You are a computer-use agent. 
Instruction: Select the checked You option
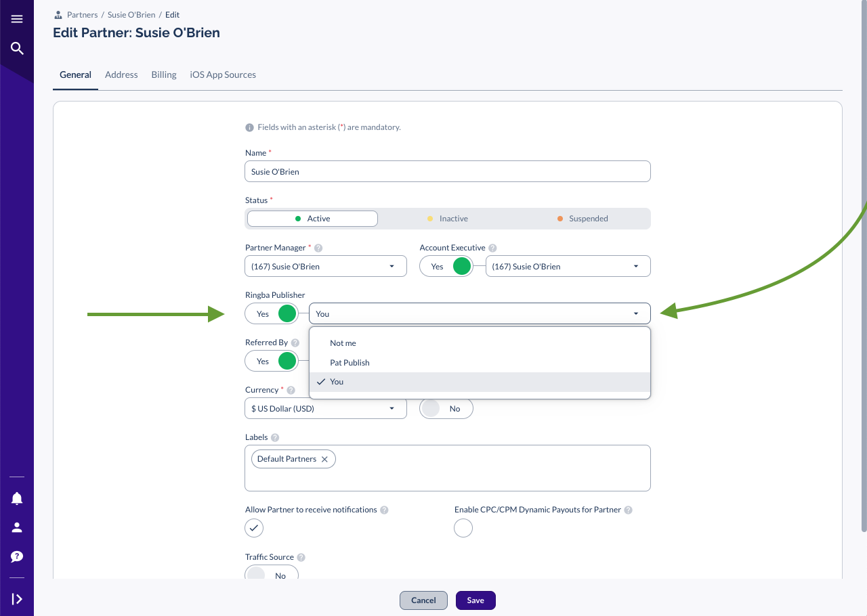(480, 382)
